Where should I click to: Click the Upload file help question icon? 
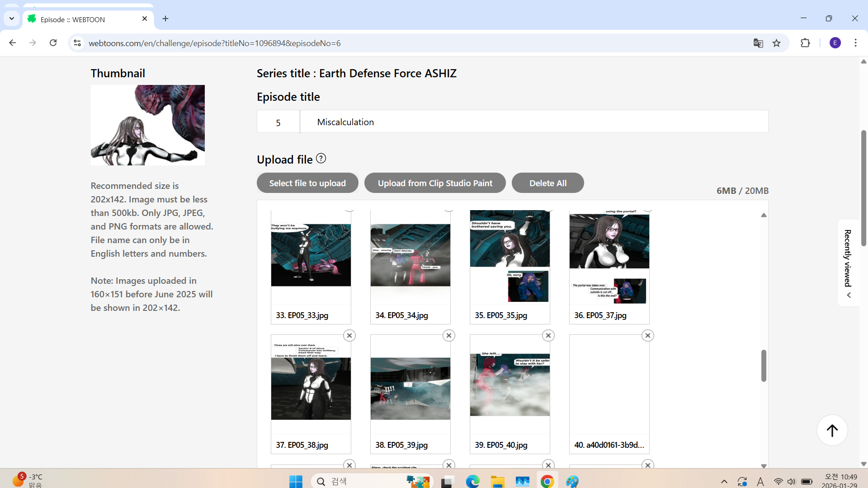(x=321, y=159)
